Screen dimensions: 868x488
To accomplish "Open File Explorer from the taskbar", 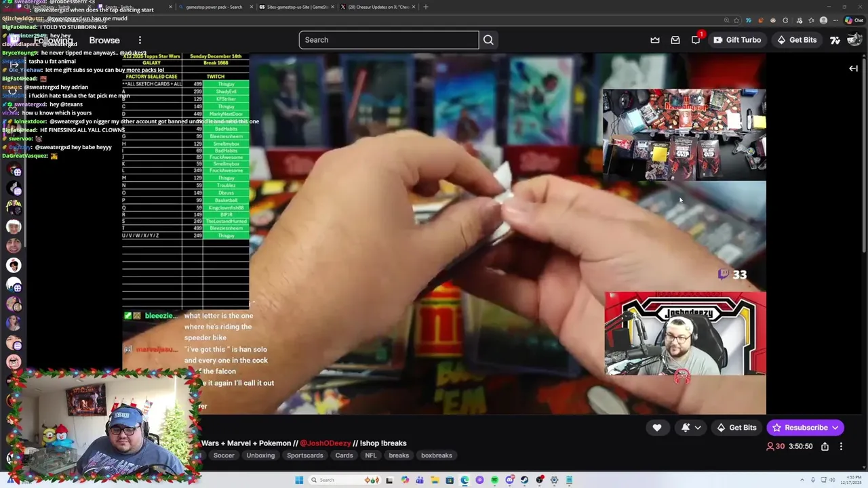I will (x=435, y=481).
